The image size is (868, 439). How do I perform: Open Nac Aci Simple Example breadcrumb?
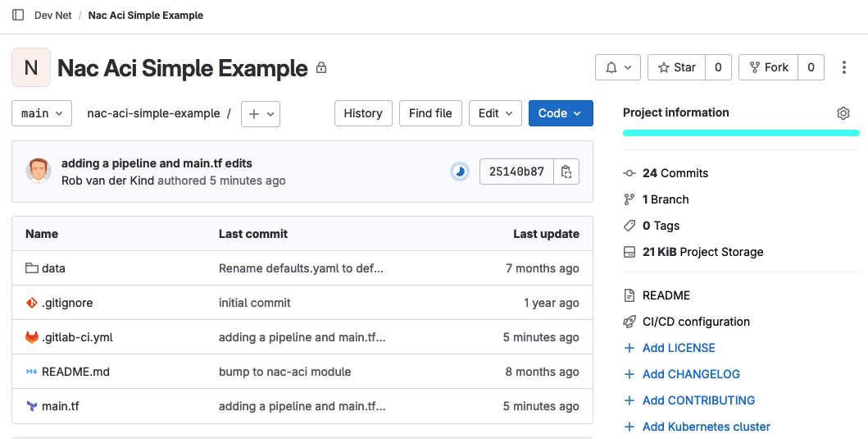click(x=146, y=16)
